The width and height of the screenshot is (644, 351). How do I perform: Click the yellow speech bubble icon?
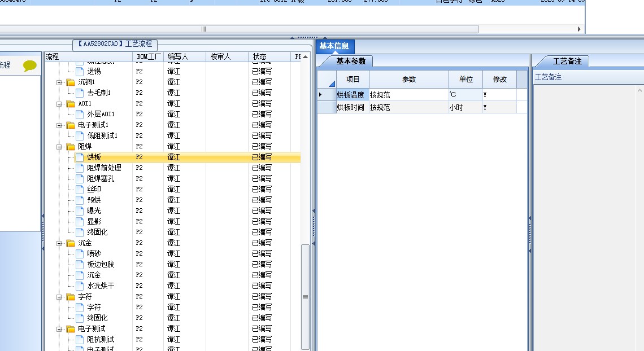[29, 65]
